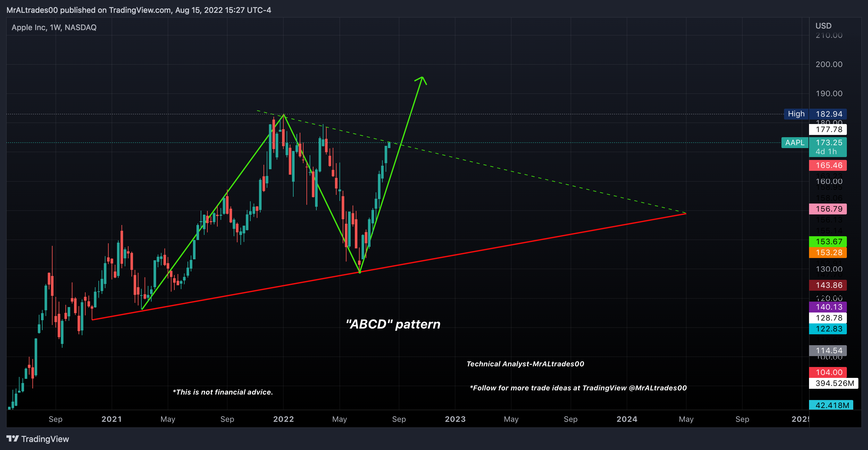
Task: Click the USD currency label
Action: click(823, 26)
